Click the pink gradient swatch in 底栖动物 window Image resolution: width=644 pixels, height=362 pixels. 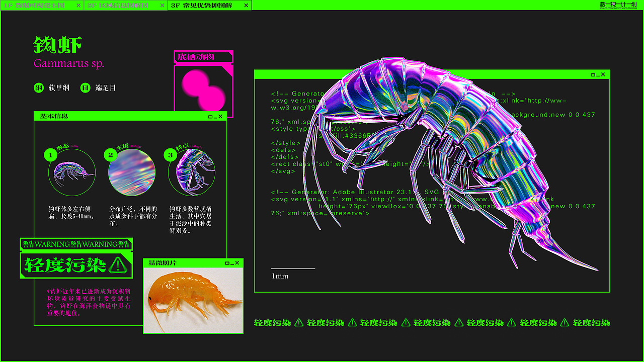203,90
